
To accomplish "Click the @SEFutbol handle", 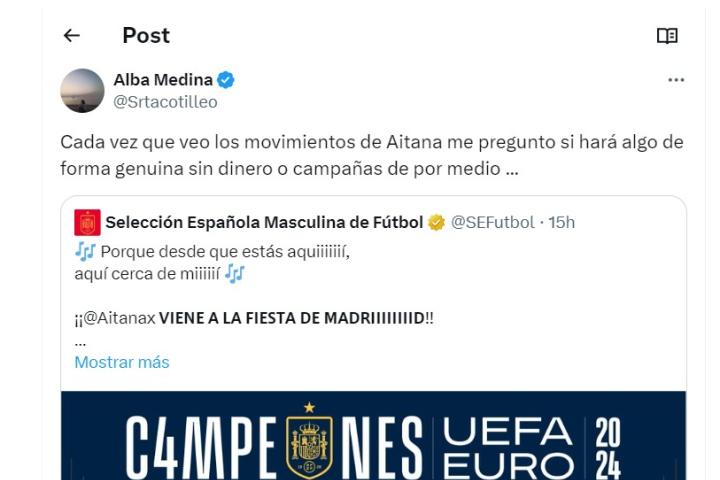I will click(492, 222).
